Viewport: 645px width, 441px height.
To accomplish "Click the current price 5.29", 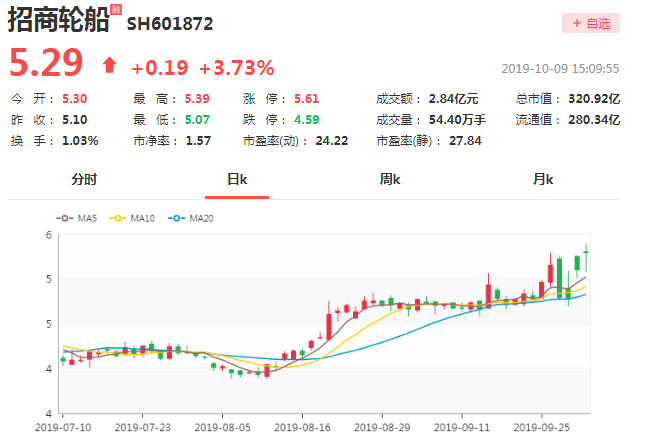I will pos(46,63).
